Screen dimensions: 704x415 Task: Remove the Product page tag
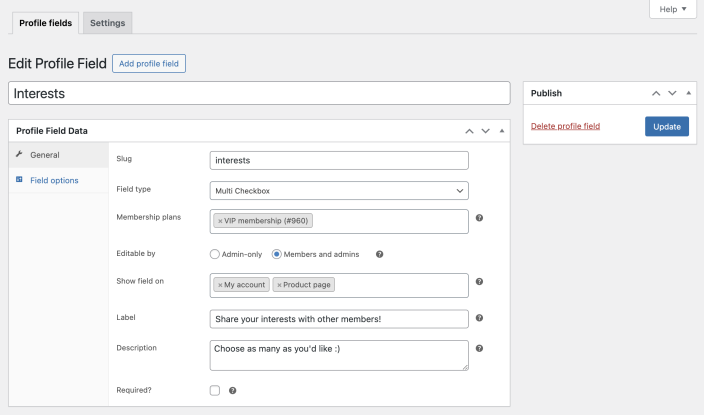(x=279, y=285)
